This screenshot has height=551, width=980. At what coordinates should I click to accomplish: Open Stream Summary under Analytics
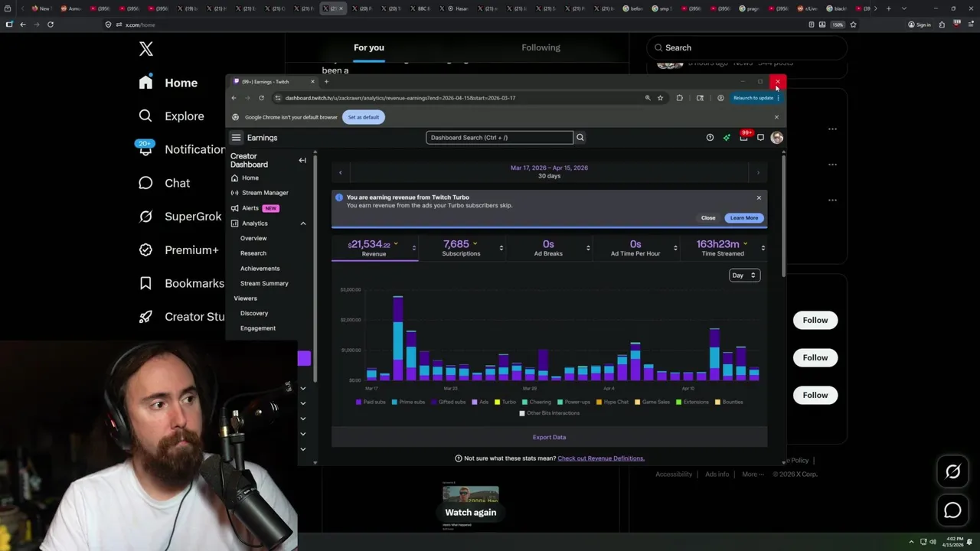coord(264,283)
